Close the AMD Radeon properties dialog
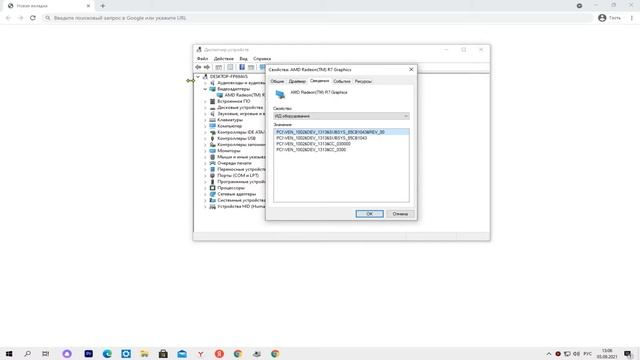 411,70
